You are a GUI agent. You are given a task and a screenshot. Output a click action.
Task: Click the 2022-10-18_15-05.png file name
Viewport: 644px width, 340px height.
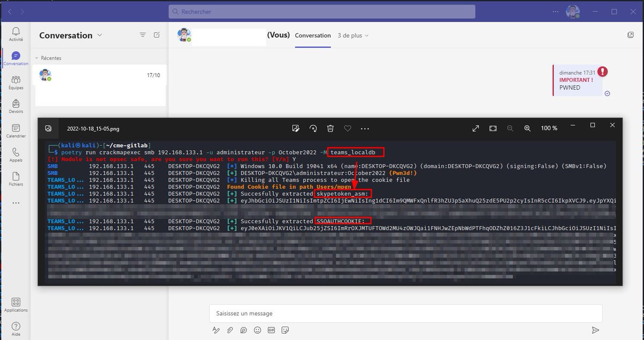pos(93,129)
